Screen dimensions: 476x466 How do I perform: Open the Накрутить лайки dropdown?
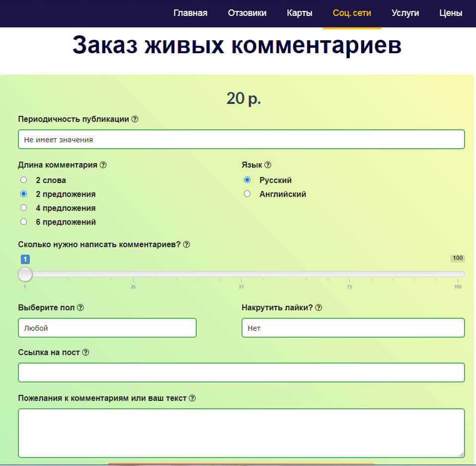353,328
